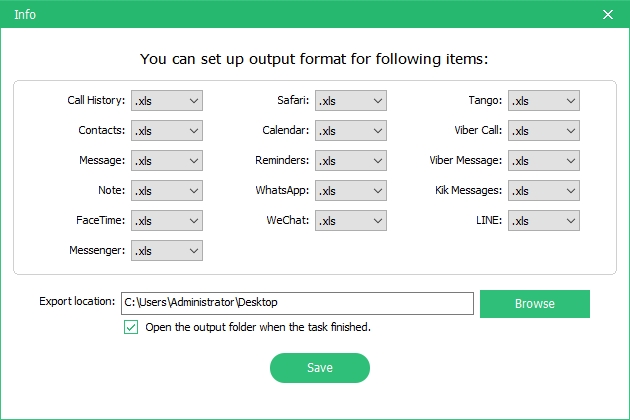Open the Viber Call format dropdown
630x420 pixels.
(x=544, y=131)
